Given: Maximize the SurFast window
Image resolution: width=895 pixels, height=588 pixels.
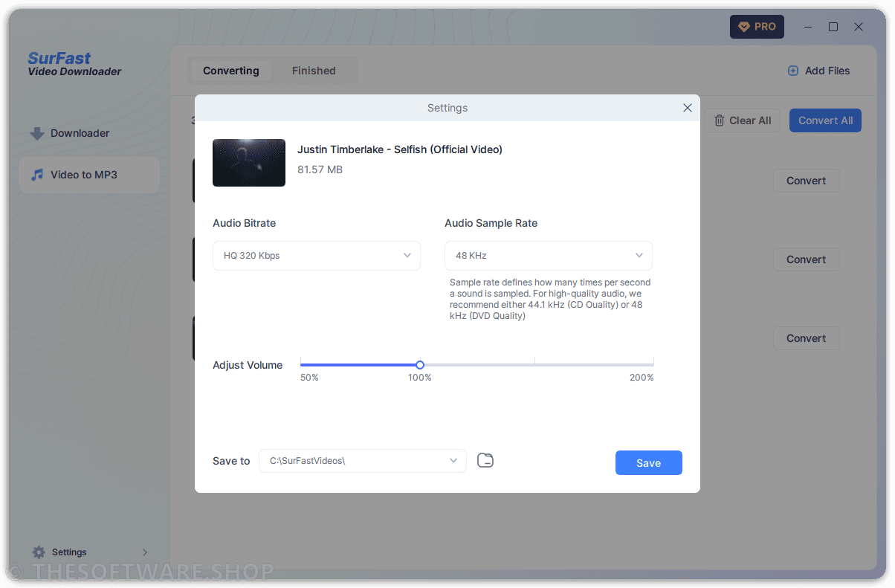Looking at the screenshot, I should [833, 27].
